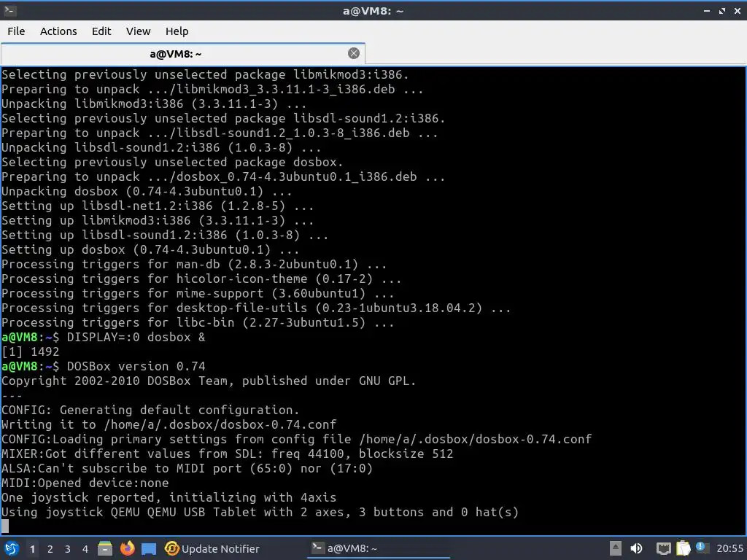This screenshot has height=560, width=747.
Task: Maximize the terminal window
Action: pyautogui.click(x=722, y=10)
